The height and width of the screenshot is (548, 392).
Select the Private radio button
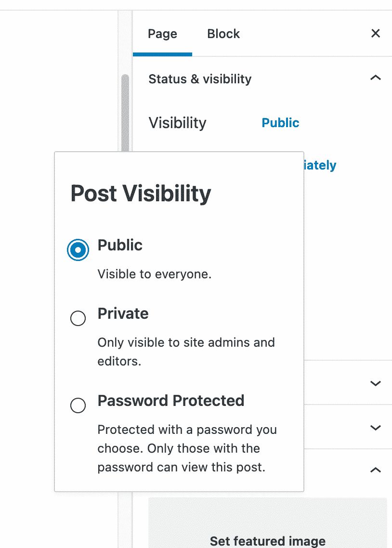point(78,318)
